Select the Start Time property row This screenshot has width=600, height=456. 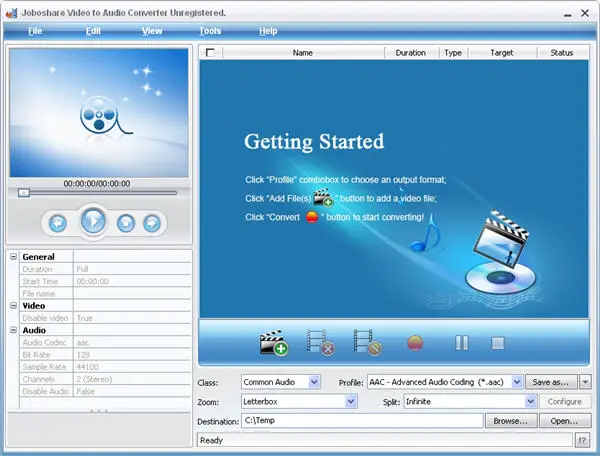point(105,281)
